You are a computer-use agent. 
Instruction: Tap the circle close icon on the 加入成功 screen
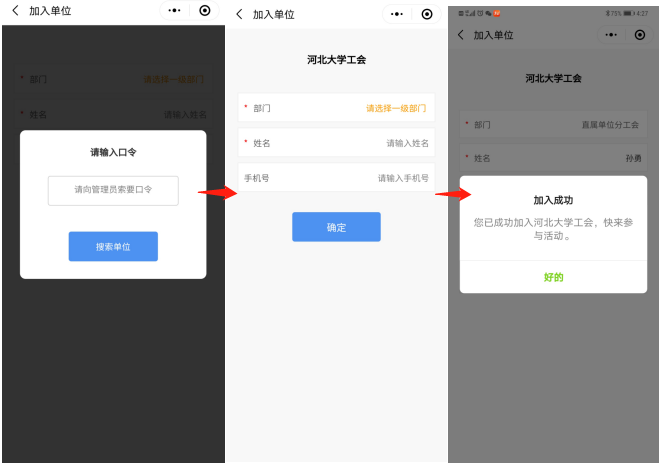640,34
